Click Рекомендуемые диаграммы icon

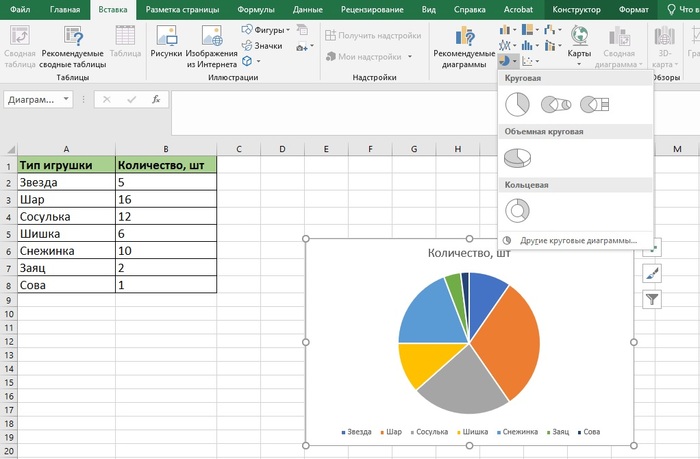tap(463, 45)
